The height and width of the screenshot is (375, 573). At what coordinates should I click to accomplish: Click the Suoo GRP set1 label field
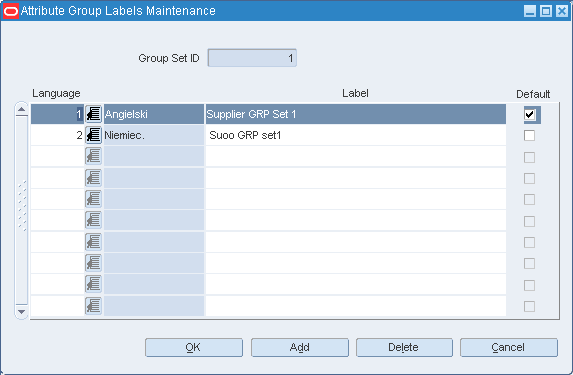coord(356,136)
